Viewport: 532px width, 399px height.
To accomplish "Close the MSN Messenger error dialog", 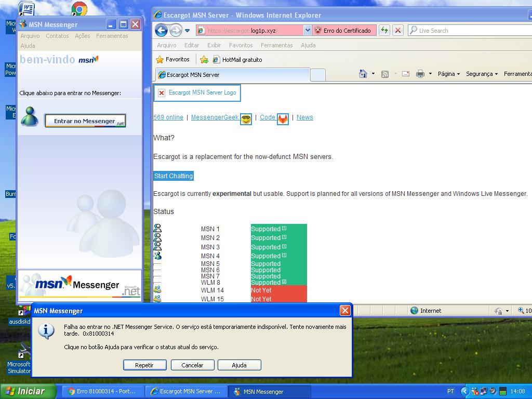I will click(345, 311).
